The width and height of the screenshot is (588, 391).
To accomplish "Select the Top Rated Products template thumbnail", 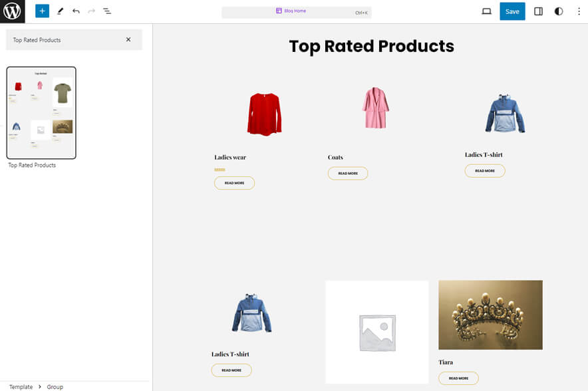I will pos(41,112).
